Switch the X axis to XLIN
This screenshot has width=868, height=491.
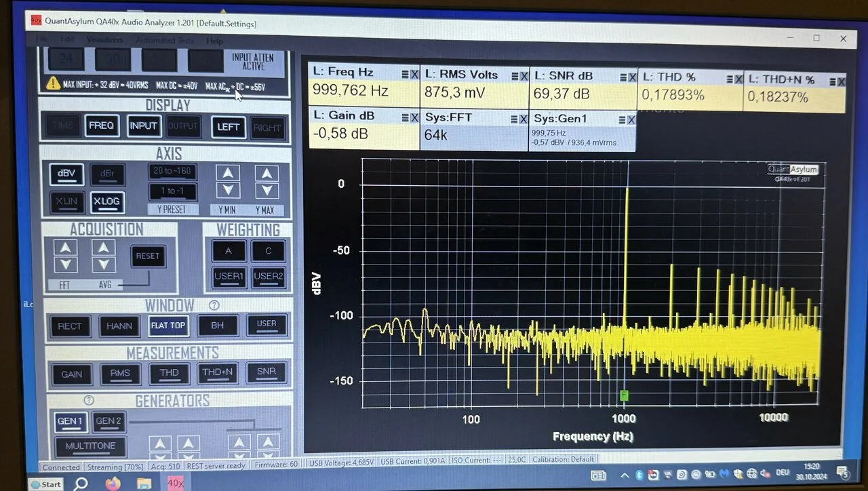[x=66, y=202]
